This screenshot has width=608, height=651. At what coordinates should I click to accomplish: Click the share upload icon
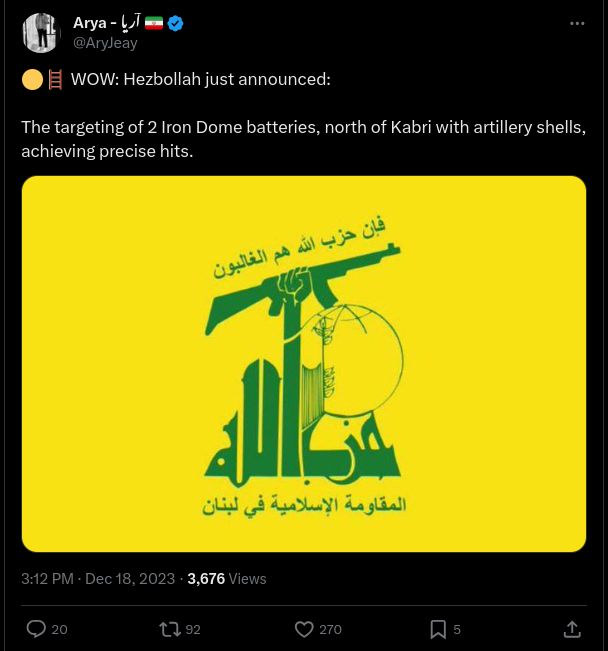click(572, 629)
